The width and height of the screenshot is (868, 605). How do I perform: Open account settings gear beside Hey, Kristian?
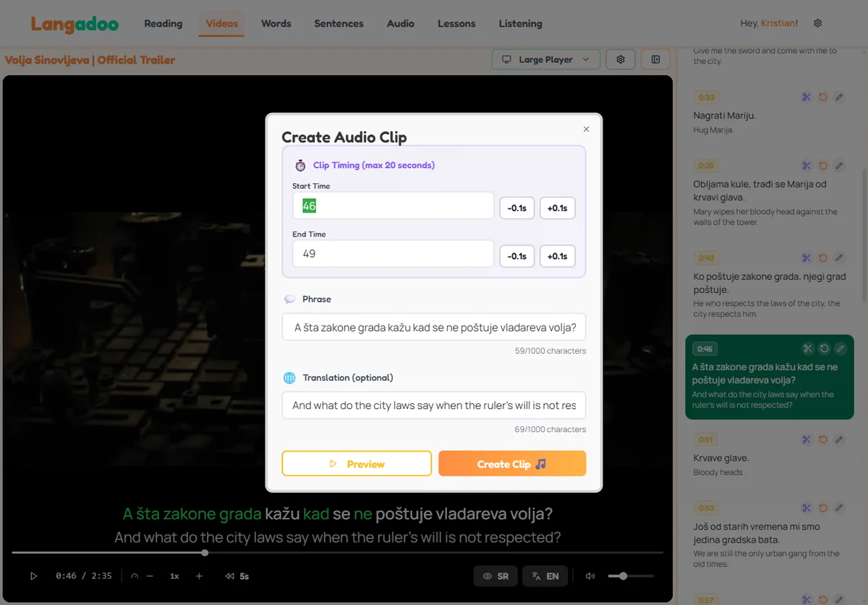[x=818, y=23]
